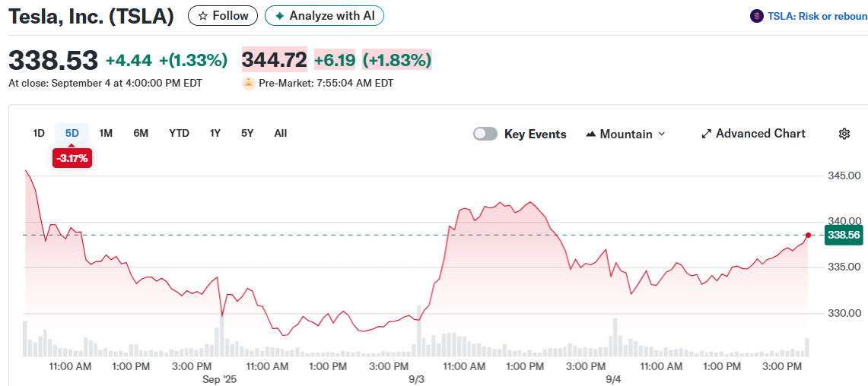Click the pre-market sunrise icon
This screenshot has height=386, width=868.
point(249,84)
